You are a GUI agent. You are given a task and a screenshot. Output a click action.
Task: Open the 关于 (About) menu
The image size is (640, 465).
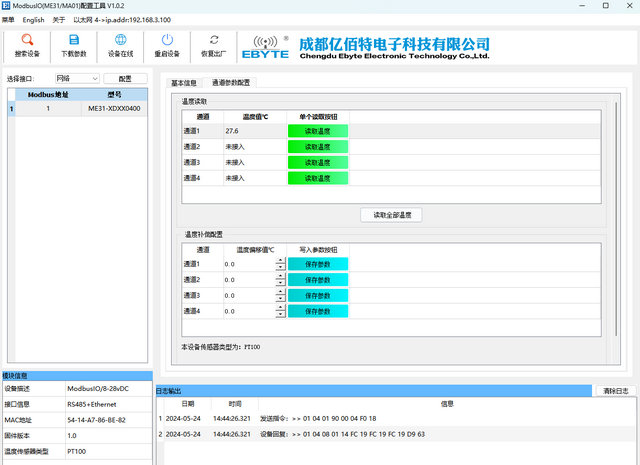[x=59, y=19]
